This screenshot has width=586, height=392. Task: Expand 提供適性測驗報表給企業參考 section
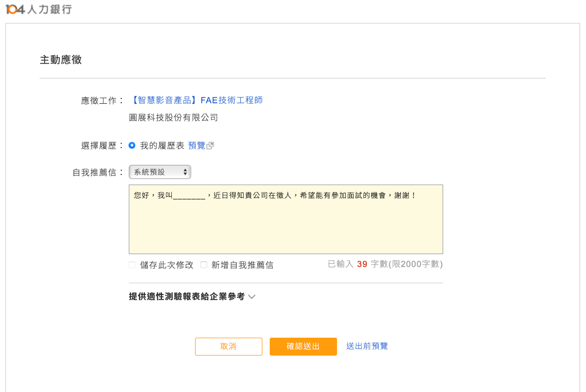click(x=192, y=296)
